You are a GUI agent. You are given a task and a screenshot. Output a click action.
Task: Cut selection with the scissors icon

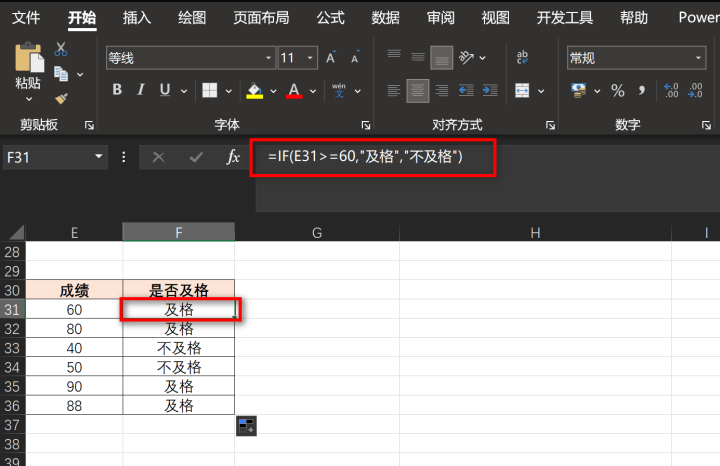pos(61,49)
